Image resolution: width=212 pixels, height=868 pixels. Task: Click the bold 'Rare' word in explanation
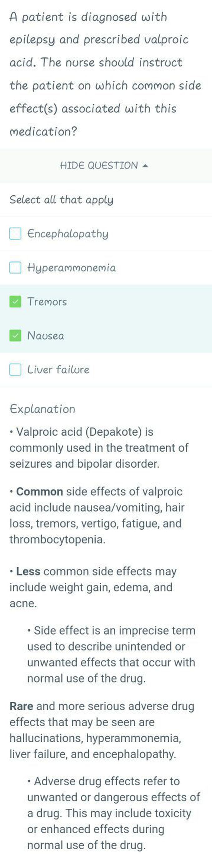pos(21,706)
